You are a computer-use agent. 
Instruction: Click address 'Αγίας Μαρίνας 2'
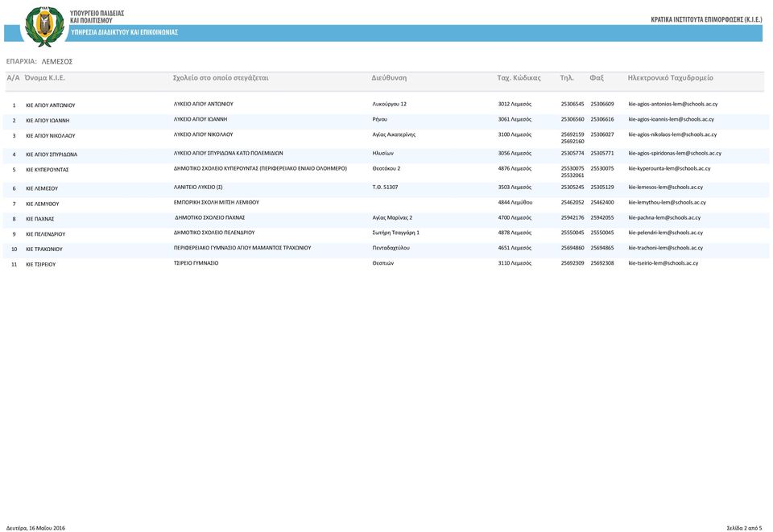[x=392, y=218]
